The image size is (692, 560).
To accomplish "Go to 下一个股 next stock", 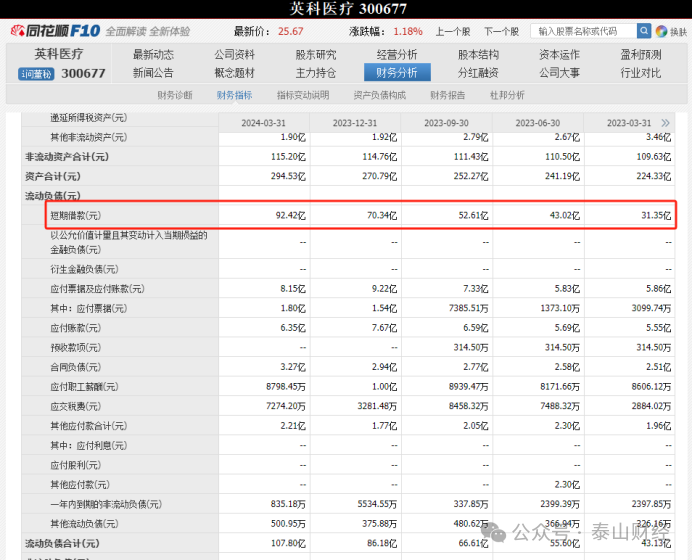I will (x=501, y=32).
